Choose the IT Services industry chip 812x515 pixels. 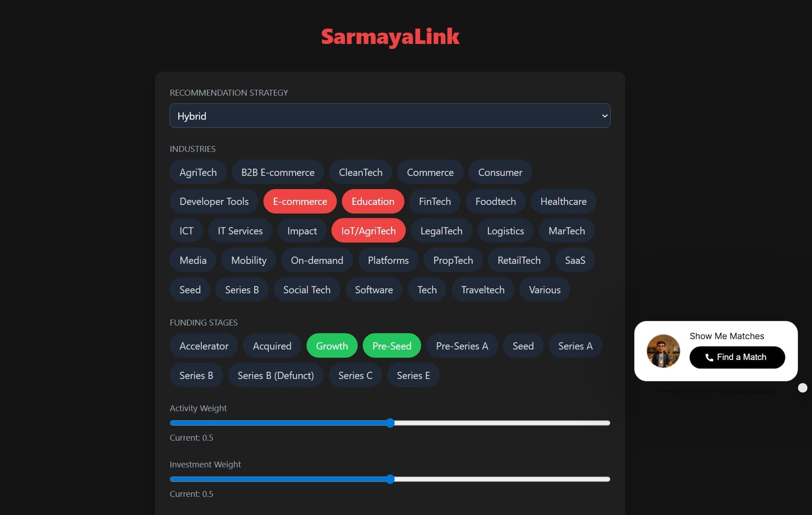click(x=240, y=231)
